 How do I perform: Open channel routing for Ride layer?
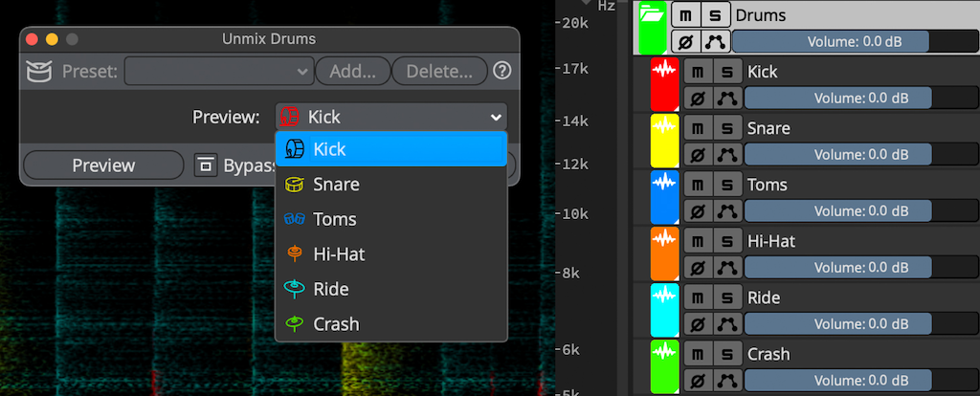(x=727, y=323)
